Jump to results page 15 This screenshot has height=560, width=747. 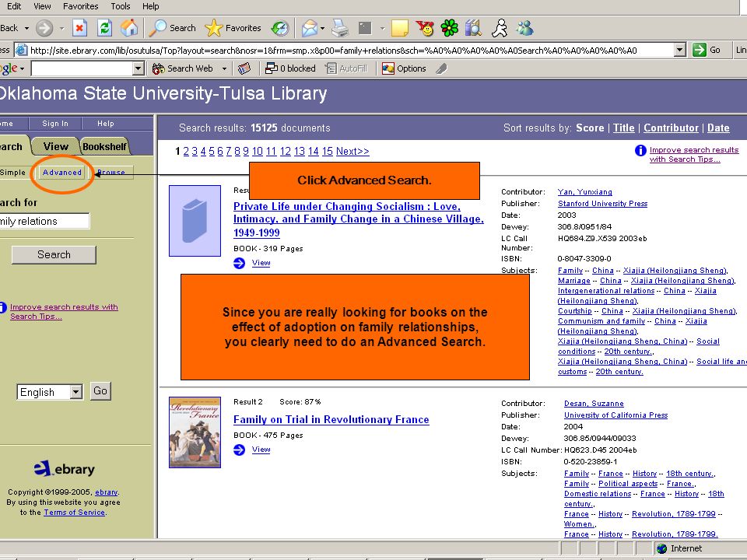click(328, 152)
